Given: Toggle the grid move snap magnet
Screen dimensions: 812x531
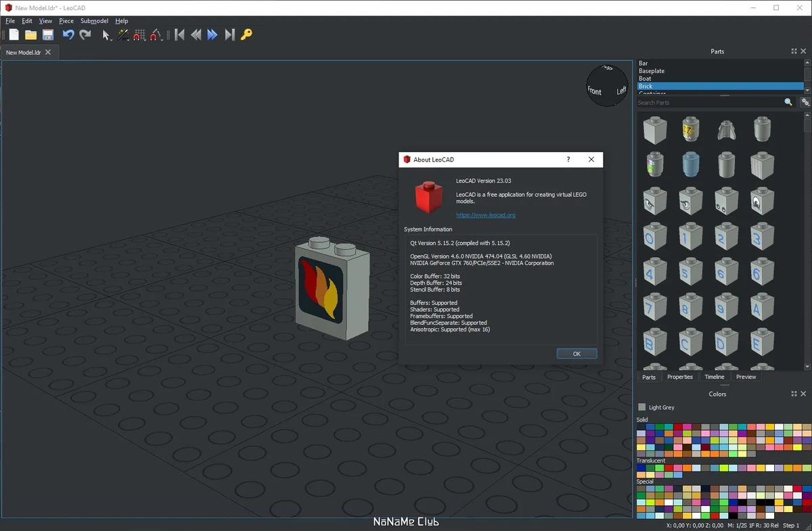Looking at the screenshot, I should [x=139, y=34].
